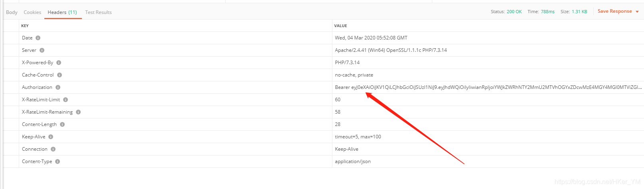Select the X-Powered-By value PHP/7.3.14
This screenshot has height=189, width=644.
click(x=347, y=63)
